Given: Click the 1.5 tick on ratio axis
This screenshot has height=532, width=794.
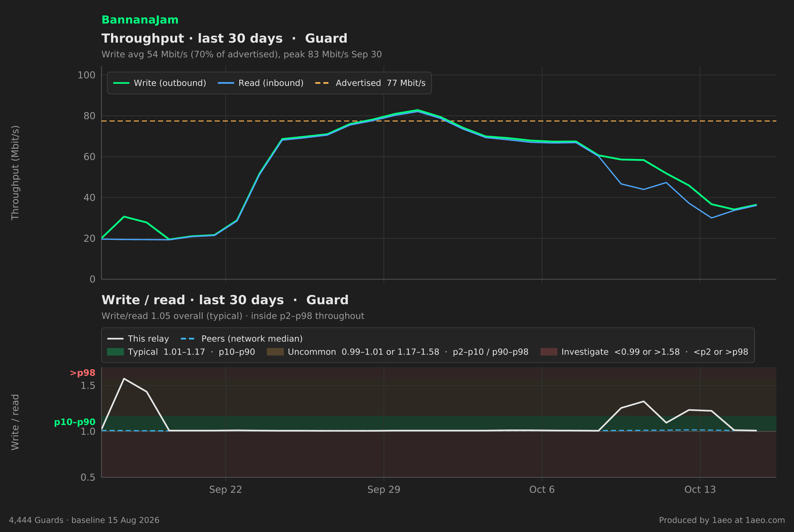Looking at the screenshot, I should click(88, 386).
